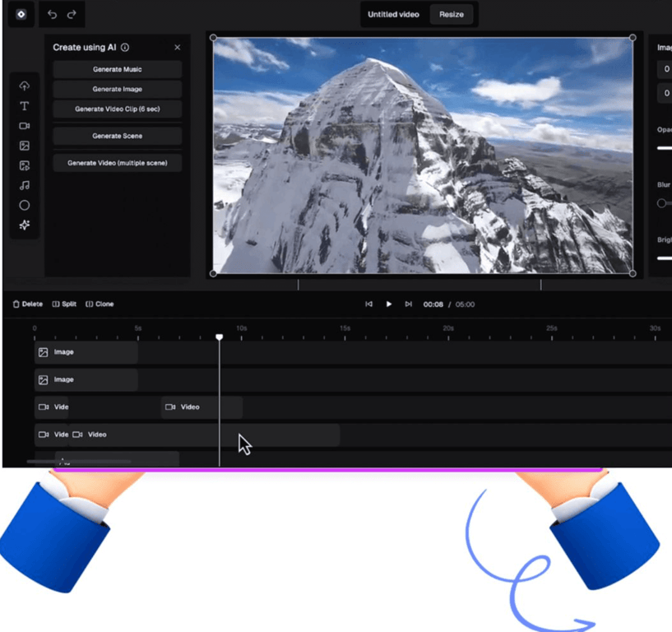Click the Resize button

[x=452, y=14]
